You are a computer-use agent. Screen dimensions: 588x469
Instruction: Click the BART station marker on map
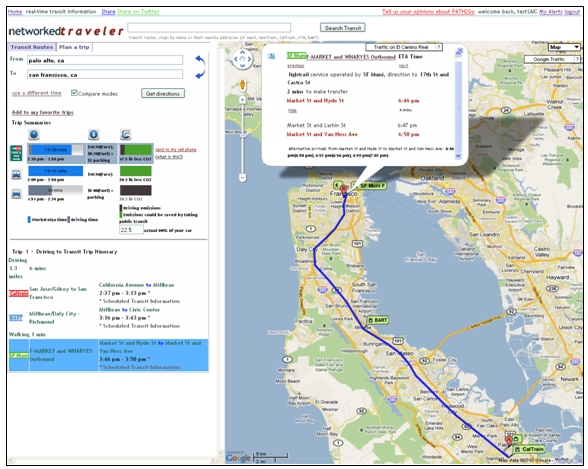tap(377, 320)
